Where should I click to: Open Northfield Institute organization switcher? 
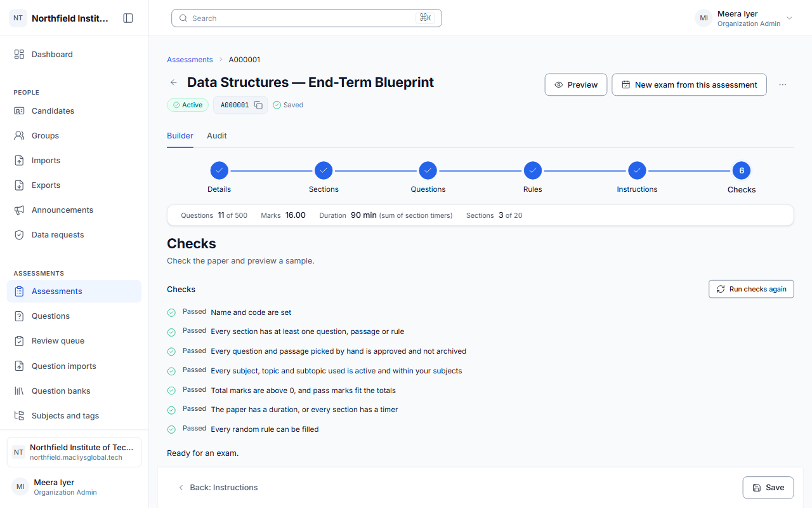point(74,452)
